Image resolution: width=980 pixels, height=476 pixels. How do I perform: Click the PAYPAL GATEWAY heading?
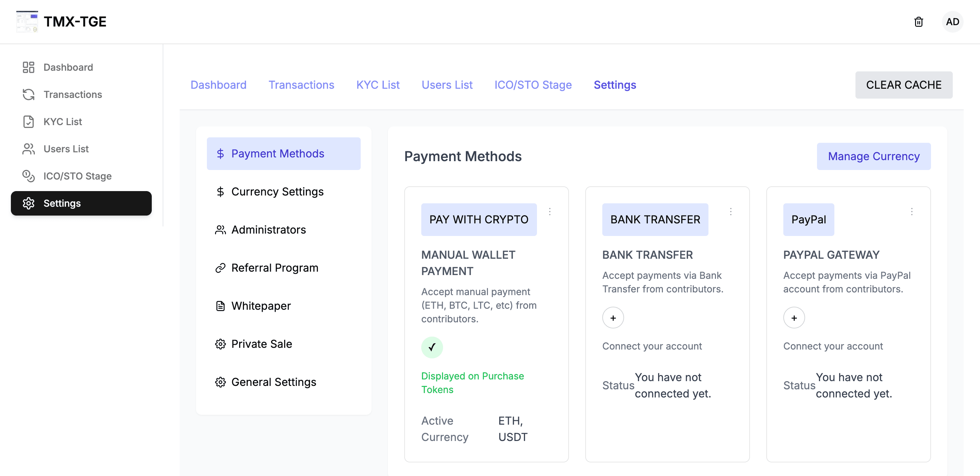831,255
